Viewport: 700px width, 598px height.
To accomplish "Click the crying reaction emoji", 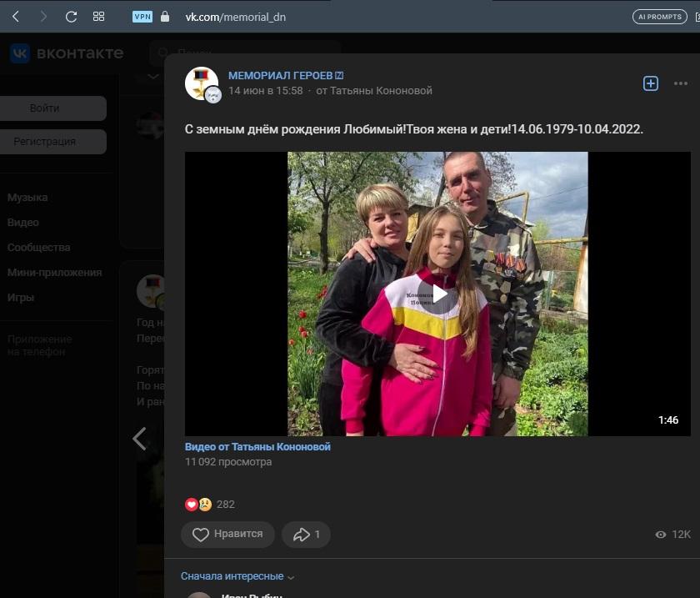I will click(205, 504).
